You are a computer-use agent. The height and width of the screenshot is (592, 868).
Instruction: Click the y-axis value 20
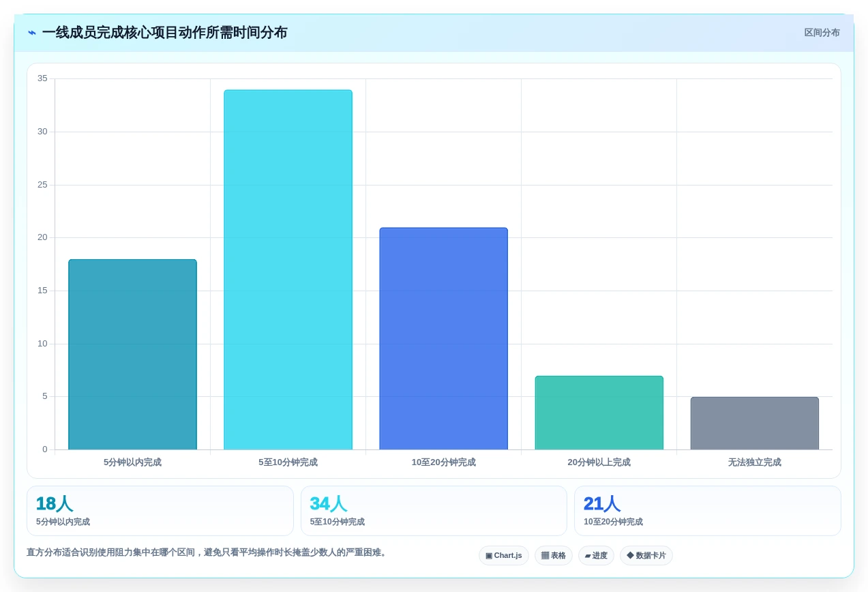point(42,237)
